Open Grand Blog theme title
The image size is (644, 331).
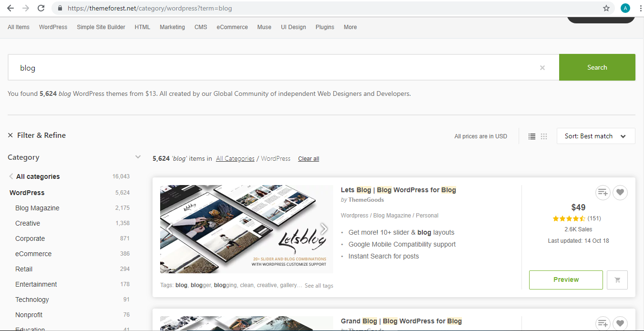click(401, 321)
